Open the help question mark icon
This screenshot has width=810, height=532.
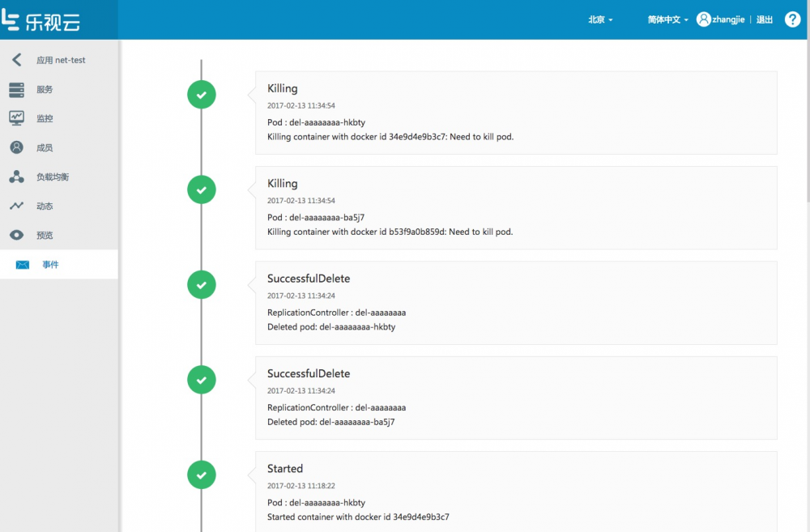coord(793,19)
